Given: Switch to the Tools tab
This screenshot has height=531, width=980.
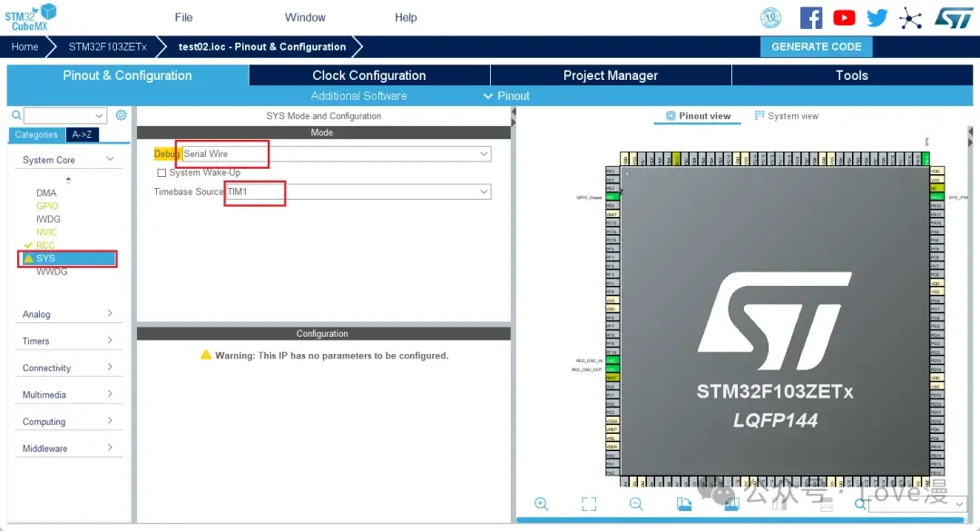Looking at the screenshot, I should click(x=852, y=75).
